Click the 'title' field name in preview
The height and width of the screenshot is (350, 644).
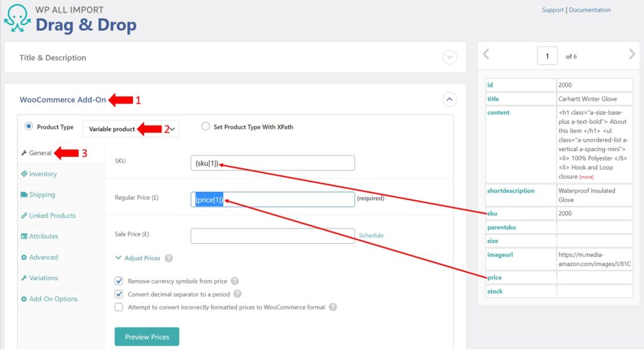(493, 99)
